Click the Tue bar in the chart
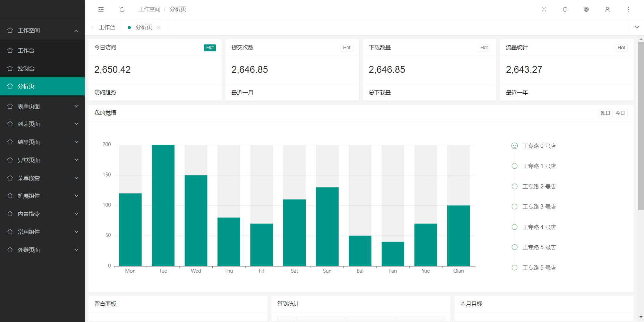Image resolution: width=644 pixels, height=322 pixels. (163, 205)
